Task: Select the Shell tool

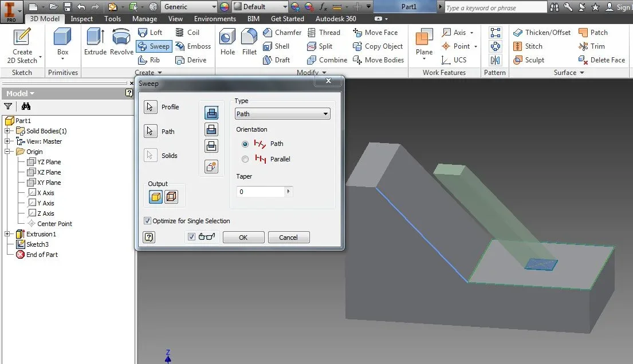Action: click(x=276, y=46)
